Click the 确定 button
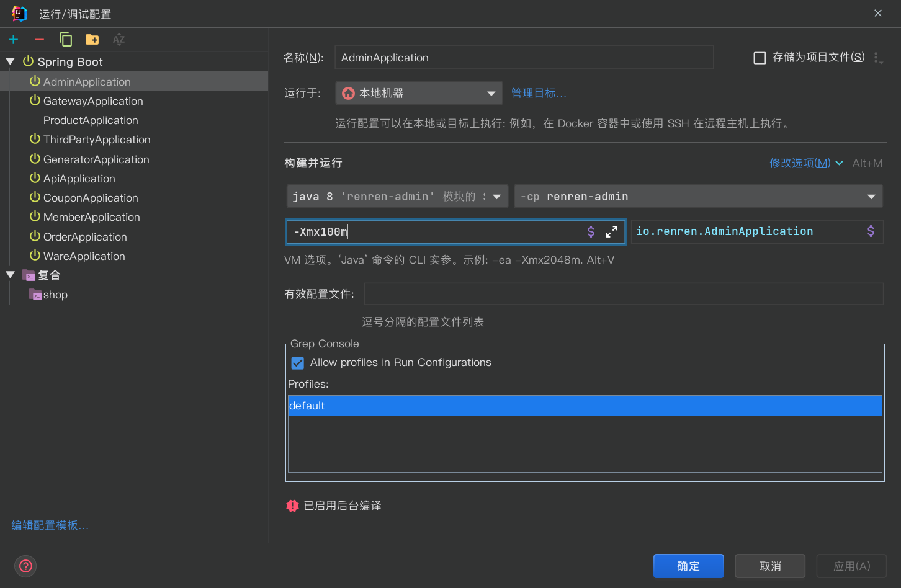The image size is (901, 588). click(689, 566)
